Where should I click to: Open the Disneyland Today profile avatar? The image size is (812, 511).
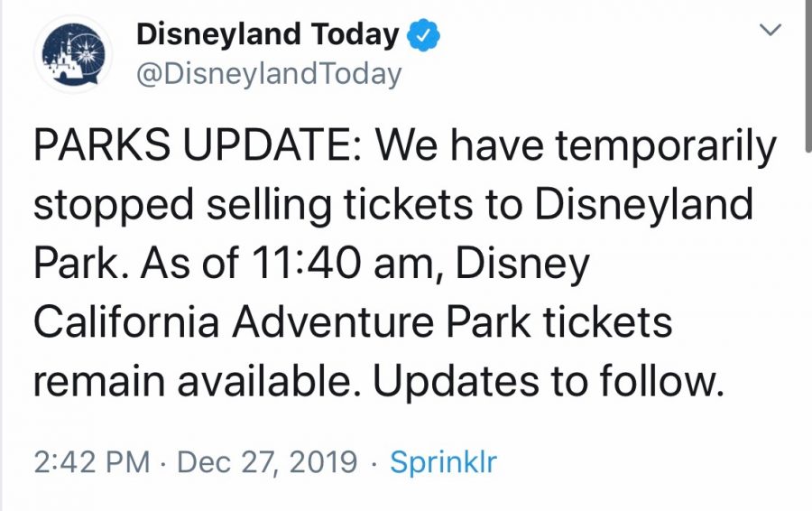click(x=73, y=54)
